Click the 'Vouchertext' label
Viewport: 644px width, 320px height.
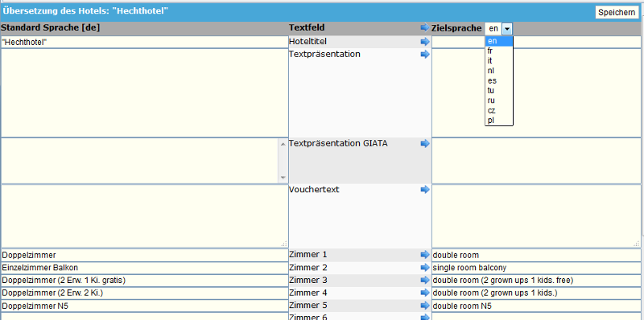[x=314, y=190]
